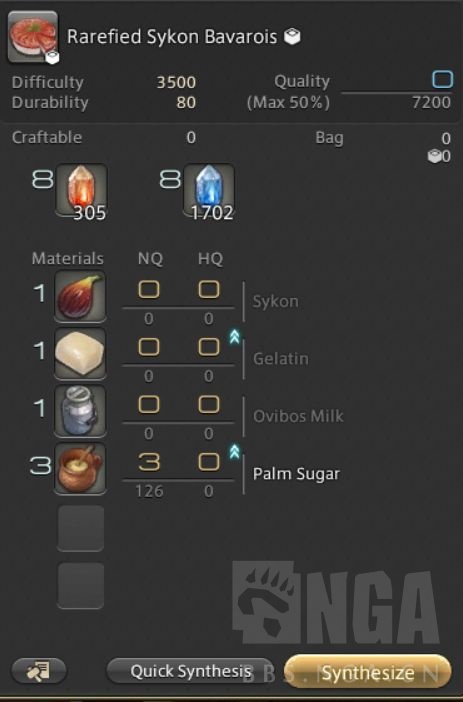Select the fire crystal icon
Viewport: 463px width, 702px height.
[81, 190]
